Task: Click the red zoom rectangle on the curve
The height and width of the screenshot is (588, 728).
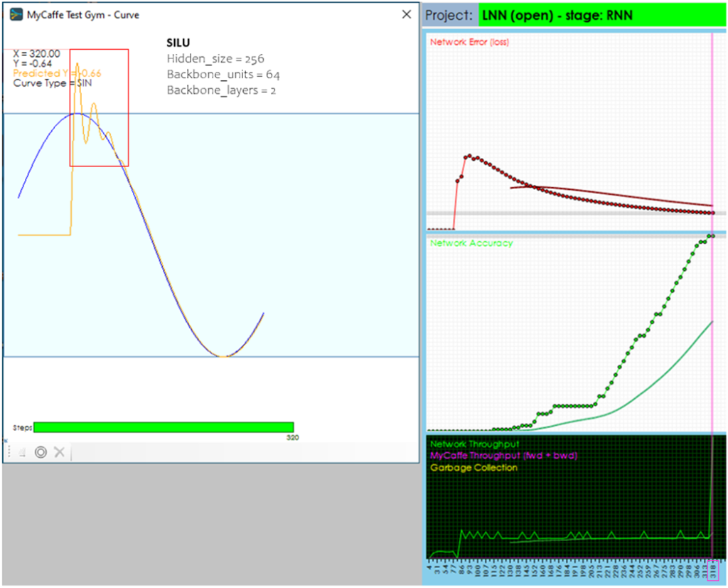Action: click(99, 108)
